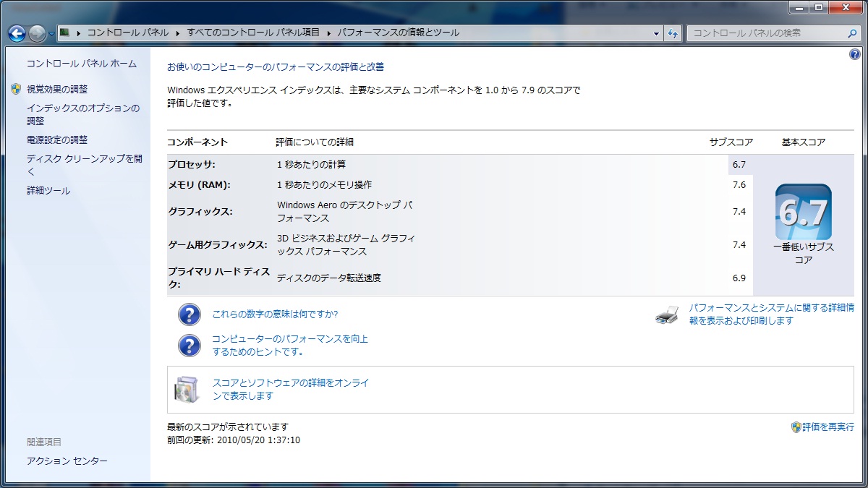Click the address bar control panel icon
868x488 pixels.
[65, 33]
